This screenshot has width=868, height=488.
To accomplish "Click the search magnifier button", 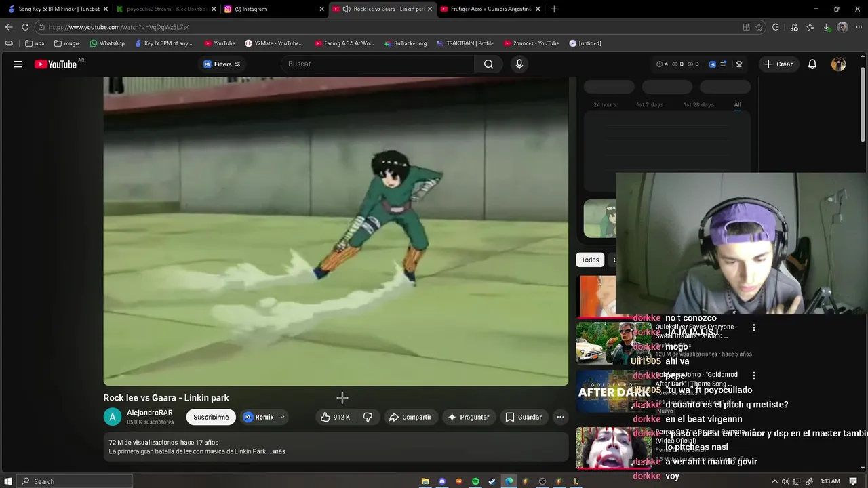I will pyautogui.click(x=488, y=64).
